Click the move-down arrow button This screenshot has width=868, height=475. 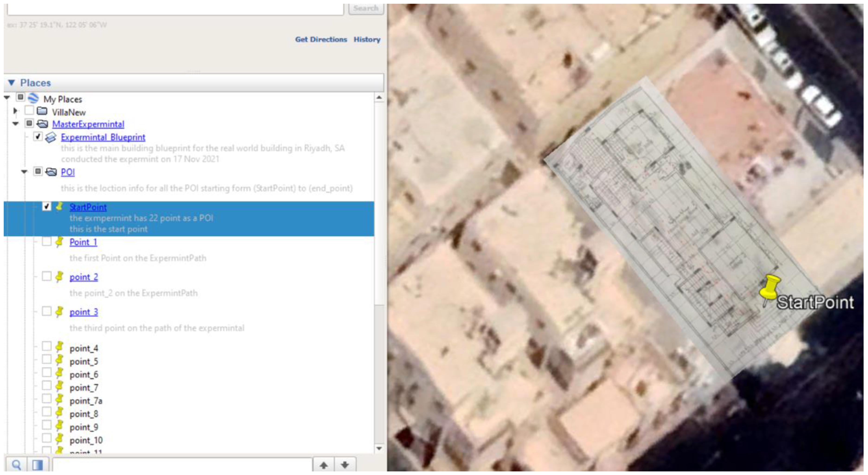click(x=344, y=465)
